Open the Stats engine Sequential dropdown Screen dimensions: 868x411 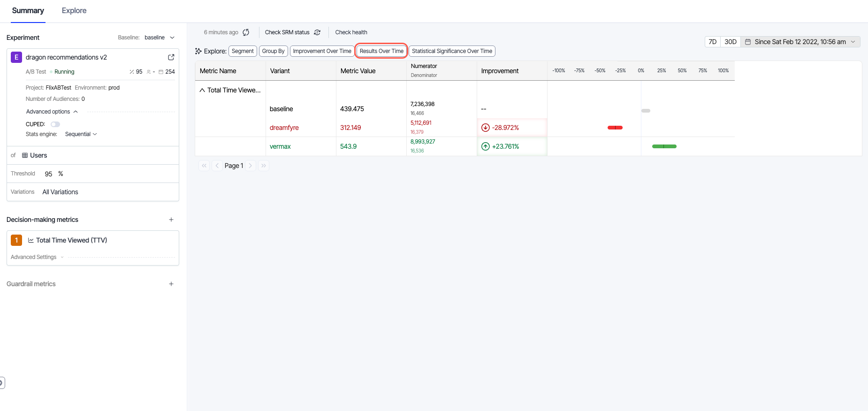pyautogui.click(x=81, y=134)
